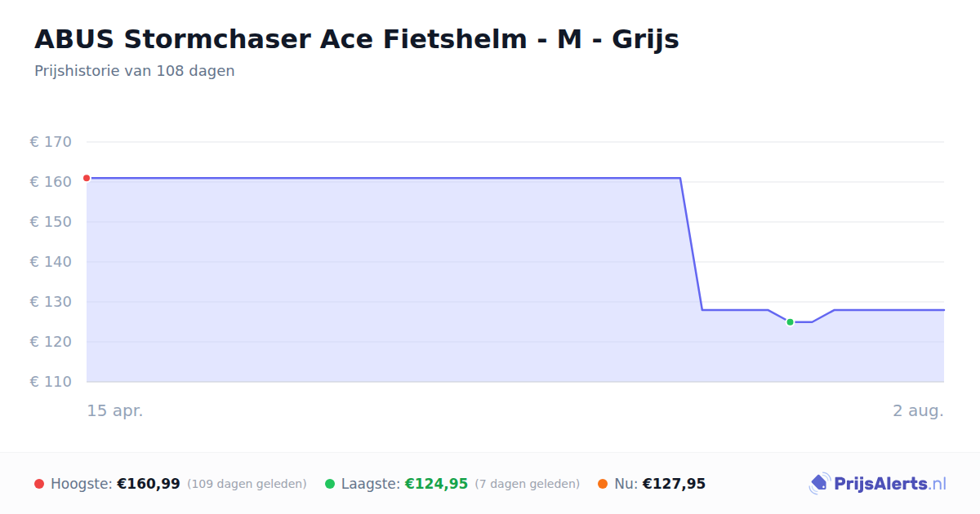Image resolution: width=980 pixels, height=514 pixels.
Task: Click the highest price value €160,99
Action: 149,484
